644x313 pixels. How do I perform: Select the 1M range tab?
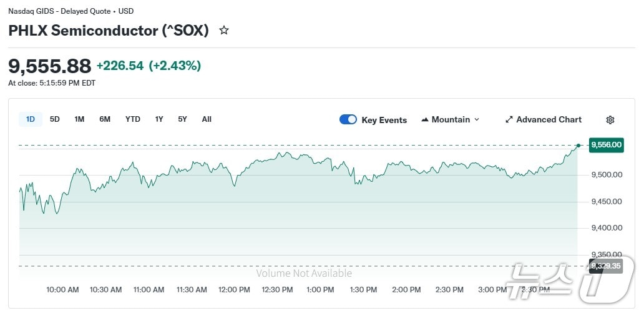coord(79,119)
